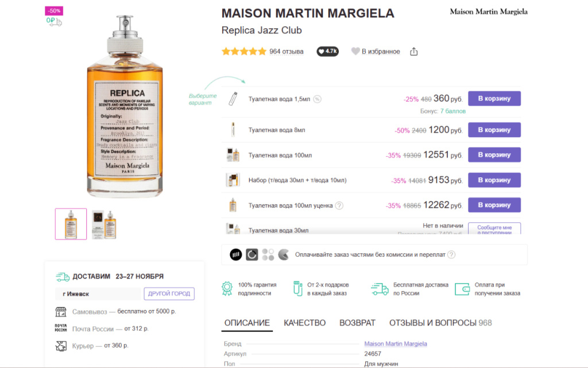Open the ОТЗЫВЫ И ВОПРОСЫ tab
This screenshot has height=368, width=588.
coord(440,323)
